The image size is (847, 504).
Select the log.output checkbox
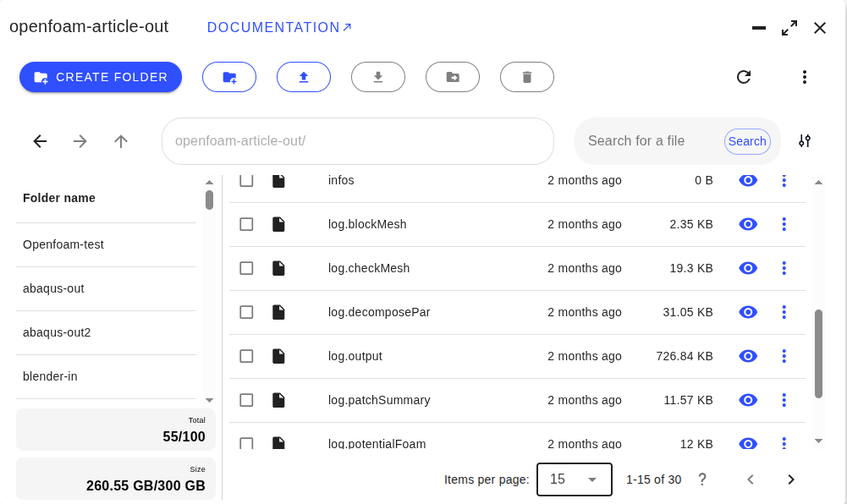[x=246, y=356]
